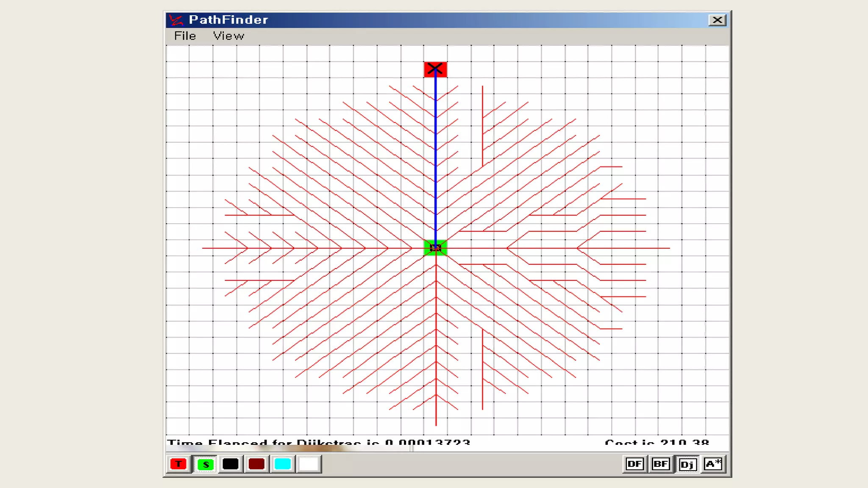This screenshot has width=868, height=488.
Task: Click the PathFinder title bar icon
Action: tap(175, 20)
